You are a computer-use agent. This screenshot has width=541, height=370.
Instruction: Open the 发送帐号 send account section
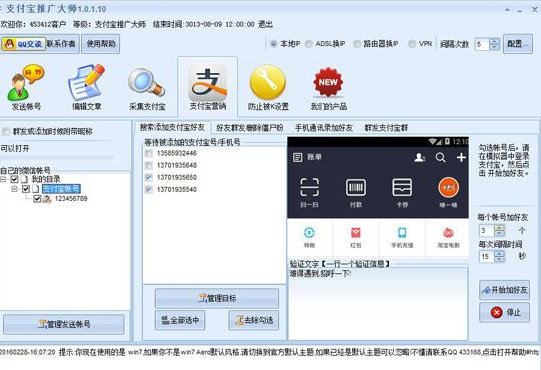(x=26, y=88)
